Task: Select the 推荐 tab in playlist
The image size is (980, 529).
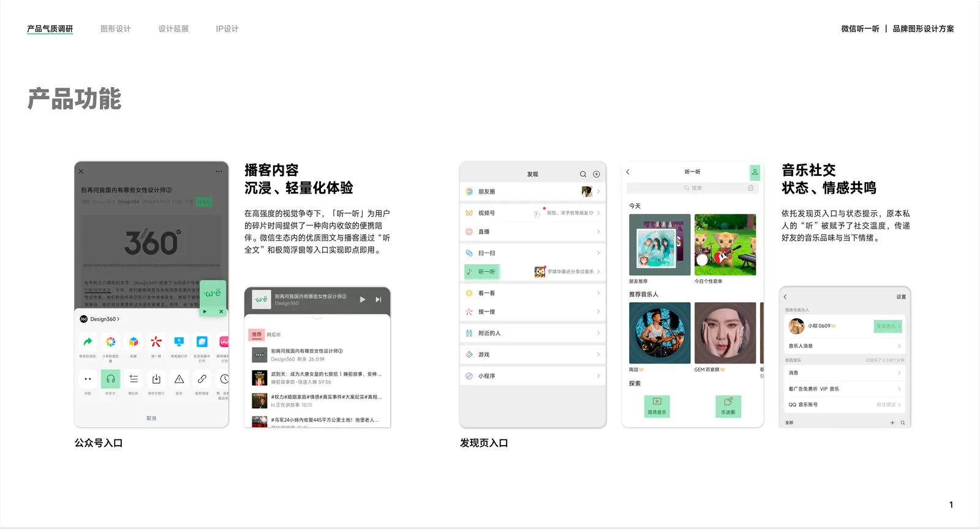Action: click(257, 335)
